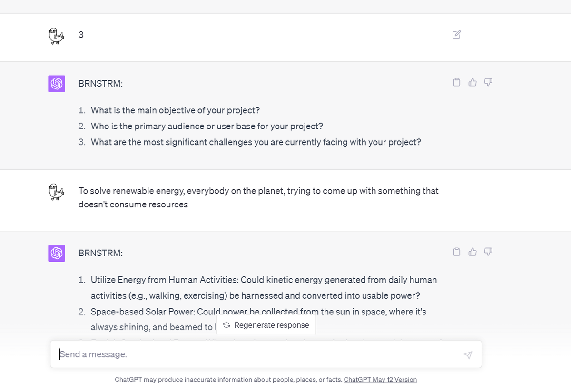Click the Regenerate response button
Screen dimensions: 571x392
266,325
